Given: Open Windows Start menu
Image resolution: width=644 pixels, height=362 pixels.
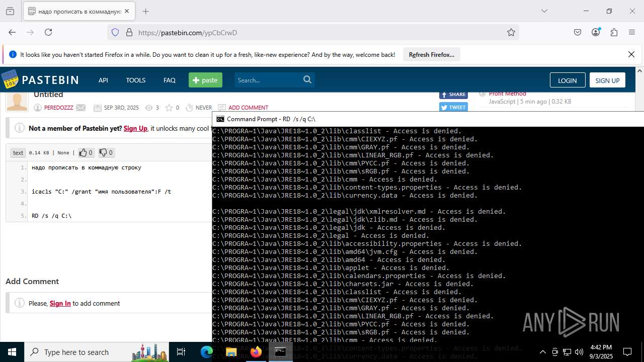Looking at the screenshot, I should click(12, 352).
